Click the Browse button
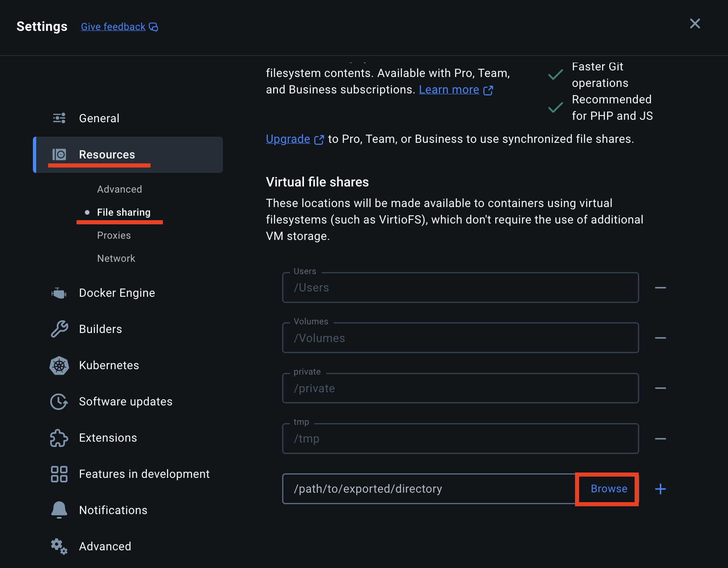 609,489
